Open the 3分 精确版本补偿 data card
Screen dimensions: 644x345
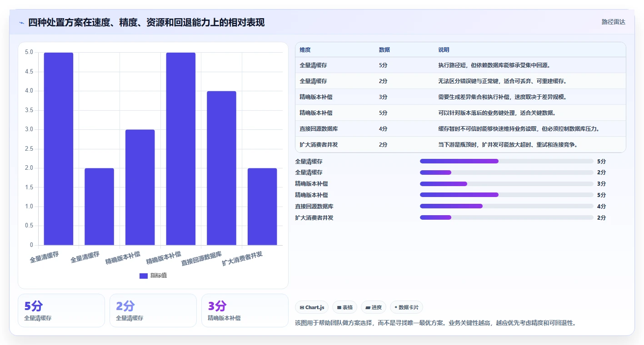pos(245,310)
